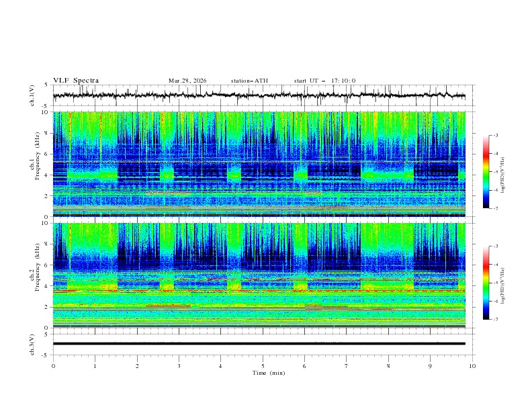Click time axis tick label "1"

click(x=95, y=366)
